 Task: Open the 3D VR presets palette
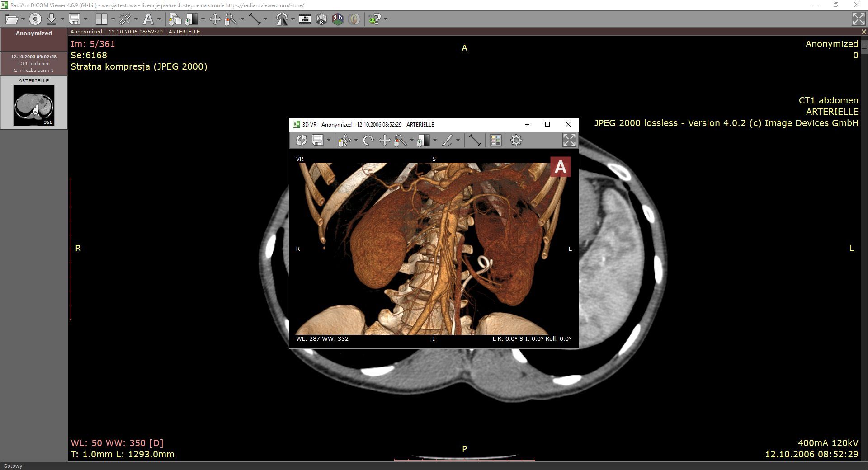tap(495, 141)
